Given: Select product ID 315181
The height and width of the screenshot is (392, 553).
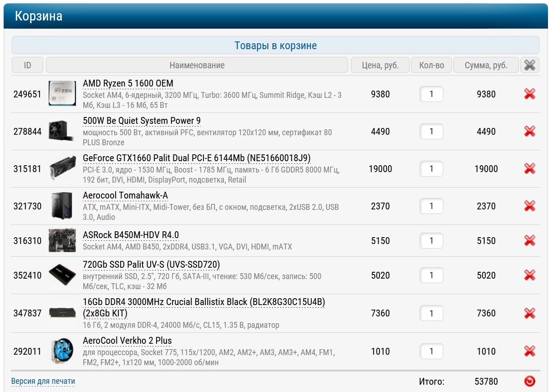Looking at the screenshot, I should [x=27, y=169].
